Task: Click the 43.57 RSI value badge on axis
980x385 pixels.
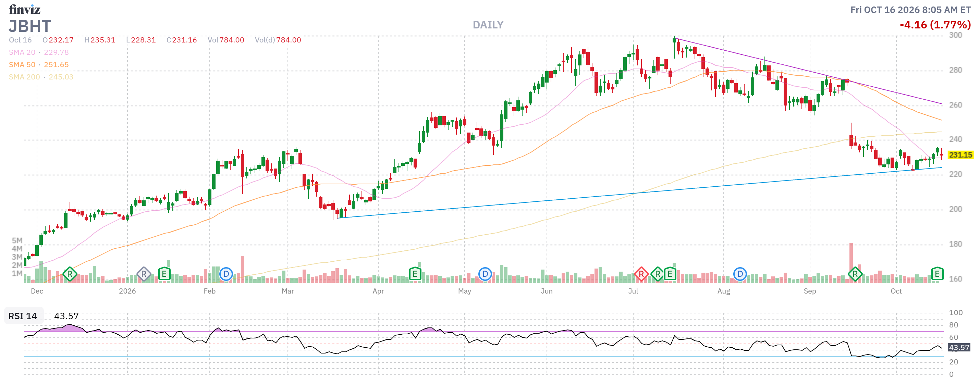Action: coord(959,347)
